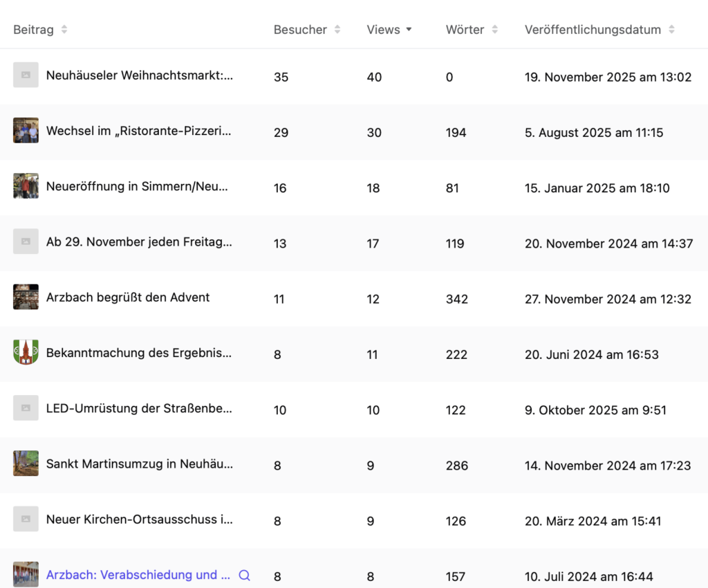Viewport: 708px width, 588px height.
Task: Click the sort arrows next to Besucher
Action: click(337, 30)
